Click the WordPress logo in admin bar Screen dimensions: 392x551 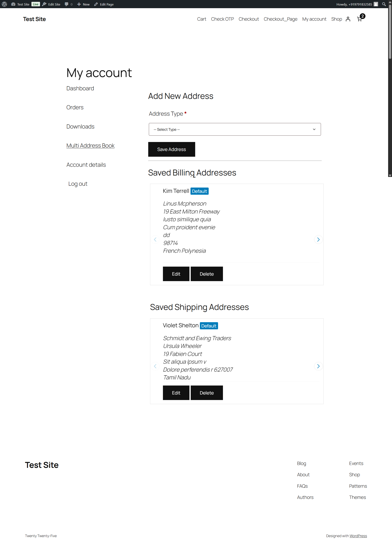(4, 4)
